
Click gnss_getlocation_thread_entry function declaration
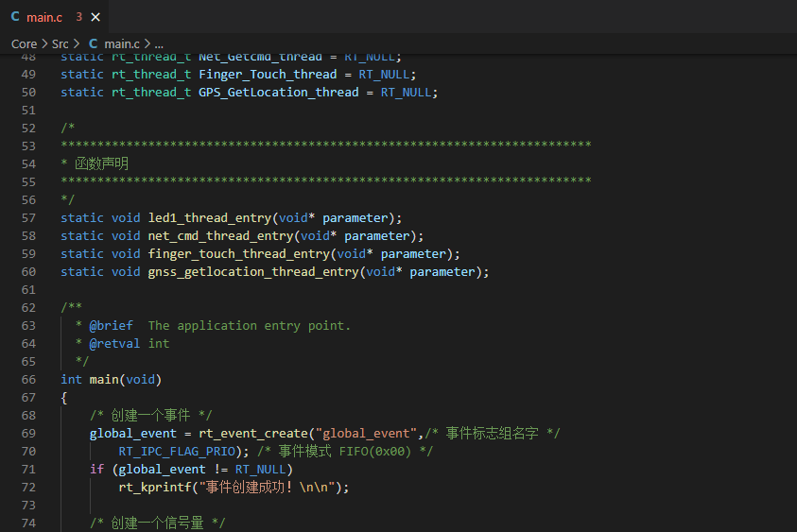coord(253,272)
